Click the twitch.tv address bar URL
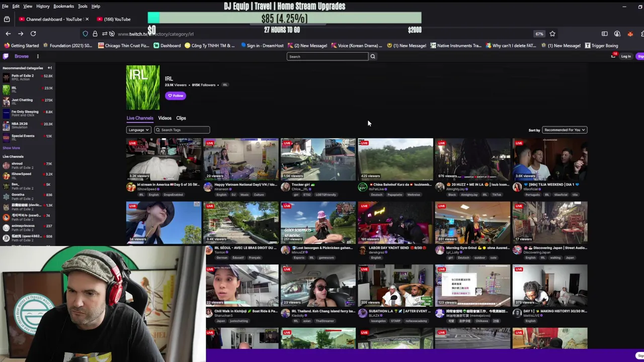Screen dimensions: 644x362 (155, 34)
